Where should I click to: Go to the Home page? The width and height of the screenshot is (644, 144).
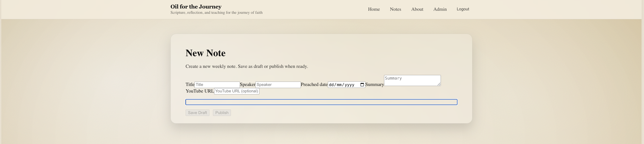374,9
